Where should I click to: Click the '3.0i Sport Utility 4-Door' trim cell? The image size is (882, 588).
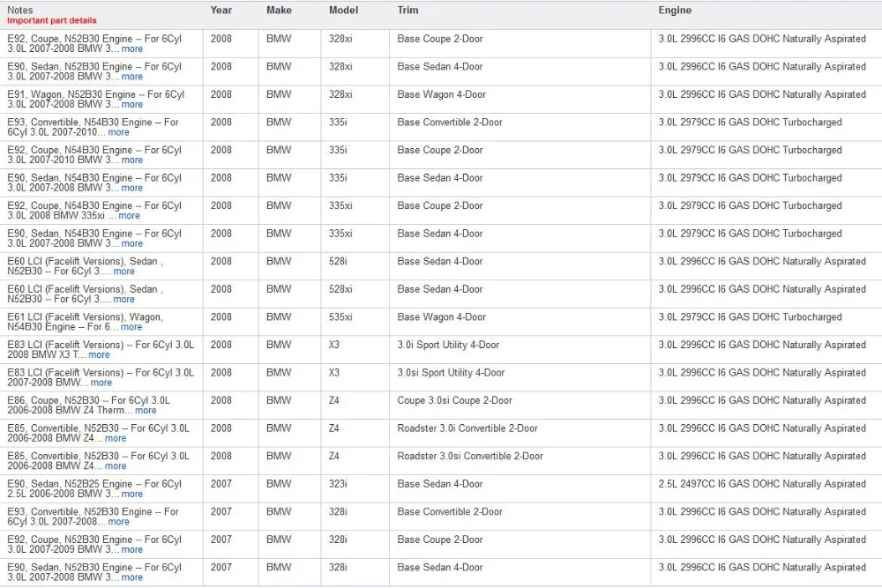pos(448,346)
